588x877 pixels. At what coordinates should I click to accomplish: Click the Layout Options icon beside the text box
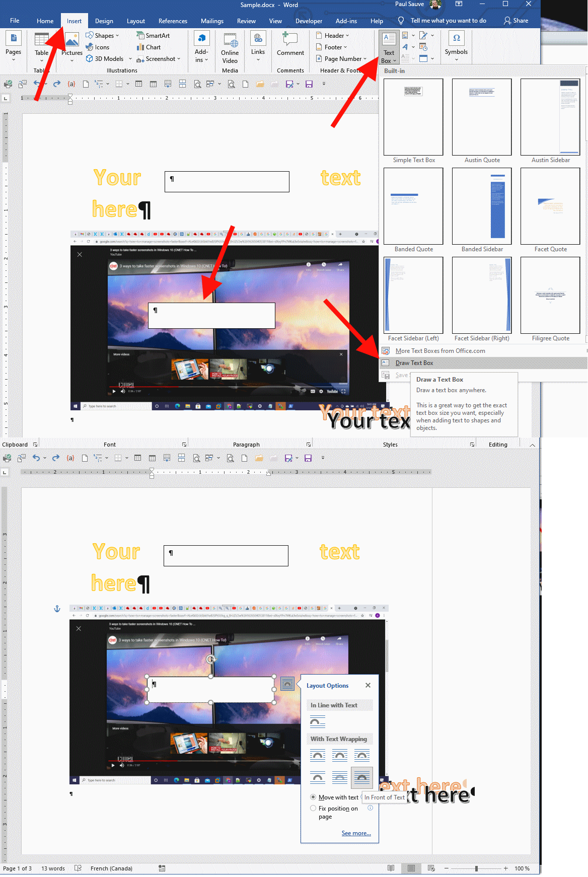287,683
